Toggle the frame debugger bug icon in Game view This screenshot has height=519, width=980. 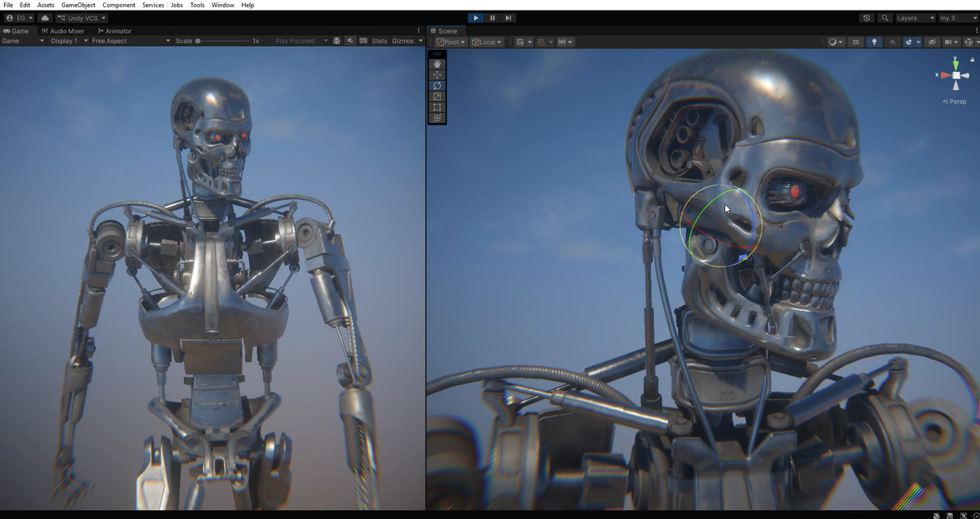point(337,41)
